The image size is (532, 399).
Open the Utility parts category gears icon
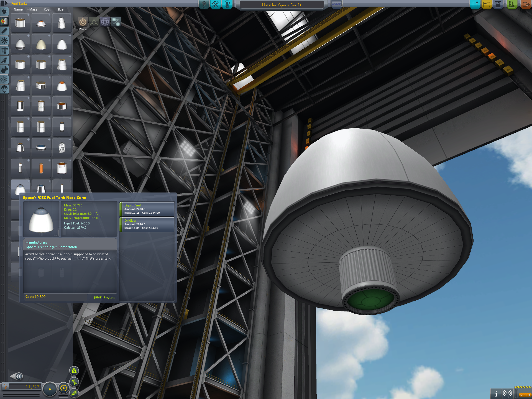tap(4, 70)
